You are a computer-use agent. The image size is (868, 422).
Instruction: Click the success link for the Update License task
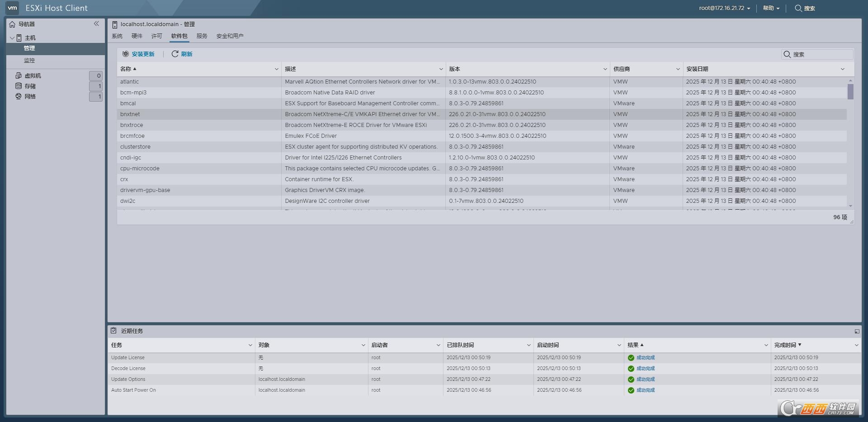645,358
